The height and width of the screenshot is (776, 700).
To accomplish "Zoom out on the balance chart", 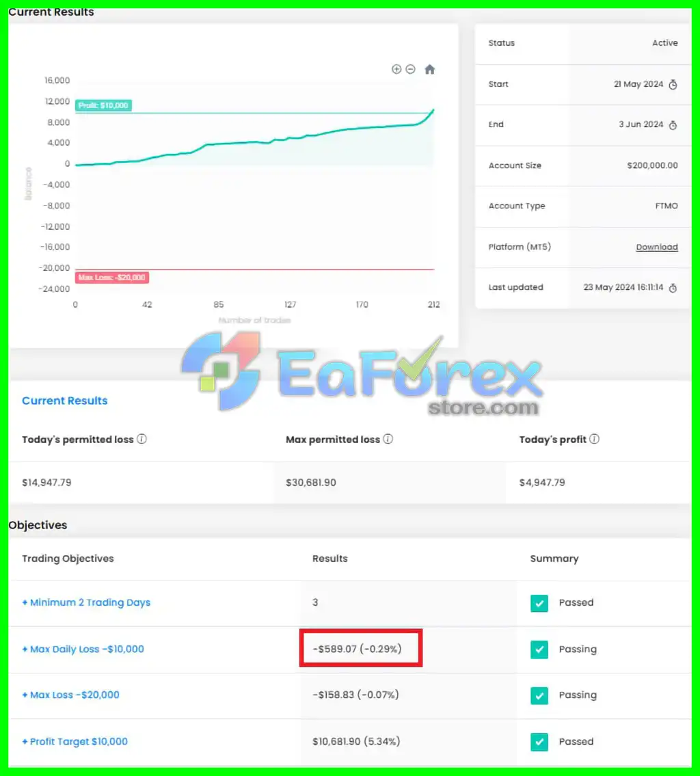I will pyautogui.click(x=411, y=69).
